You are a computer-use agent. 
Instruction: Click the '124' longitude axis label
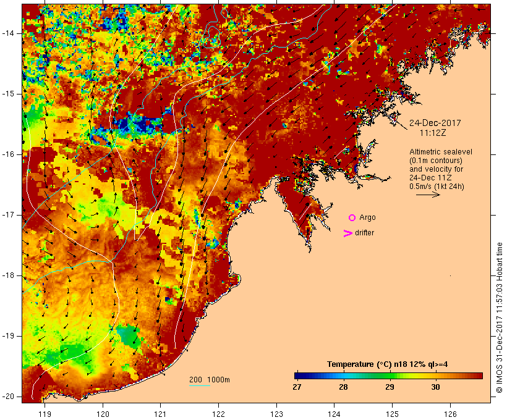[x=334, y=414]
